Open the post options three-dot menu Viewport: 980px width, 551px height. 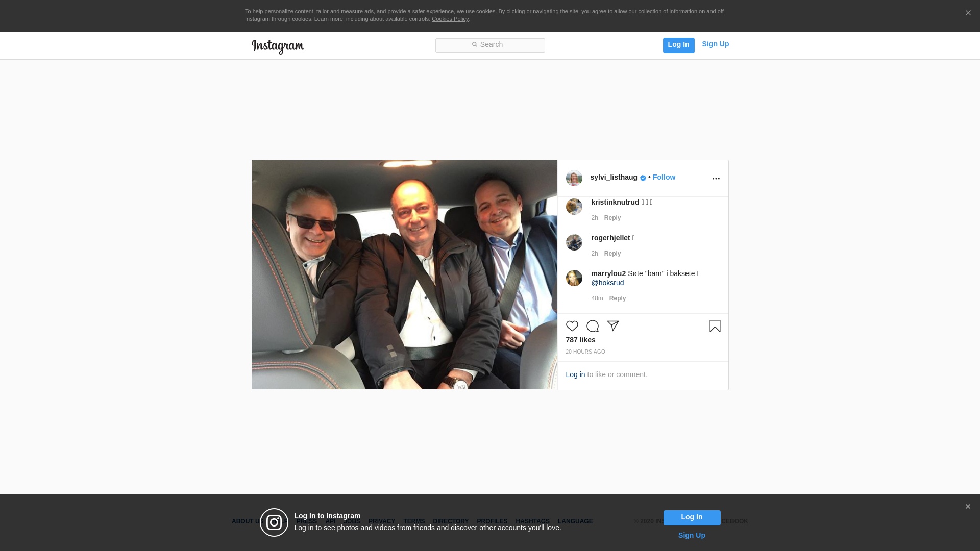pos(716,179)
